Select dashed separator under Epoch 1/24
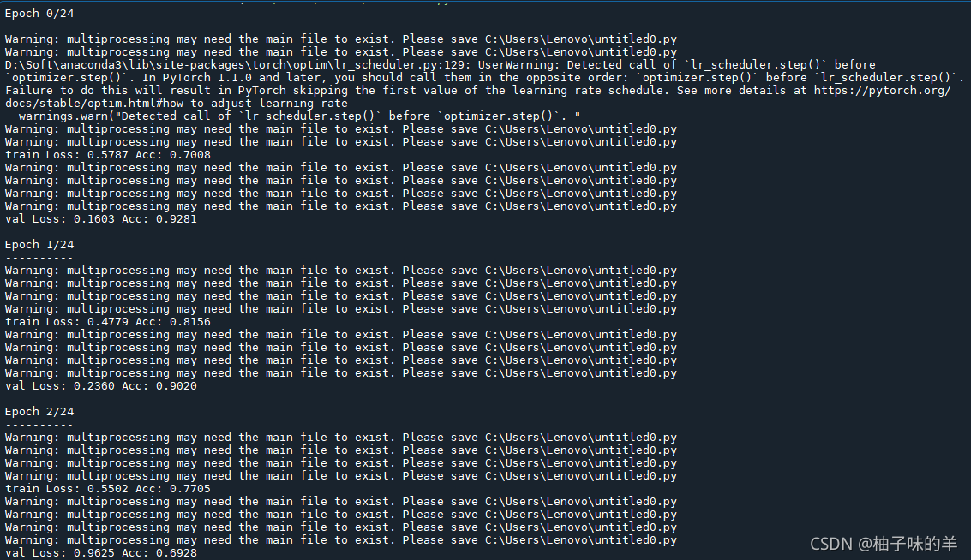 (x=39, y=258)
